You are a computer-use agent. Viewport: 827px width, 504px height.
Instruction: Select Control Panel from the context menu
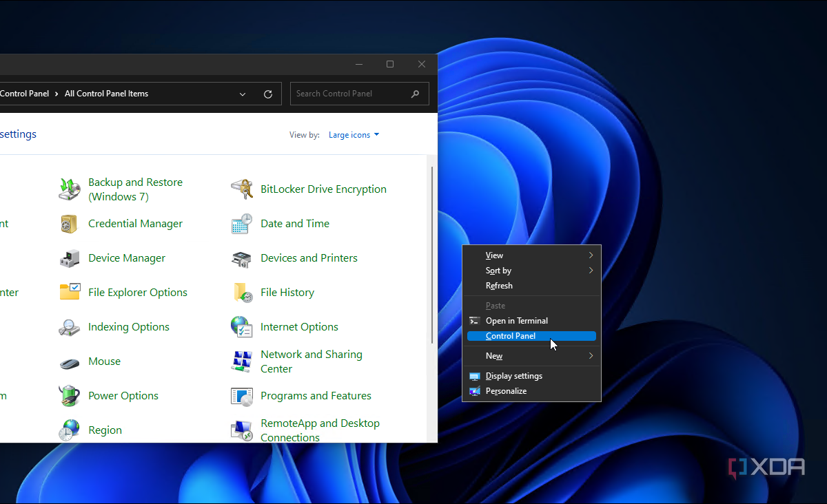click(x=511, y=336)
